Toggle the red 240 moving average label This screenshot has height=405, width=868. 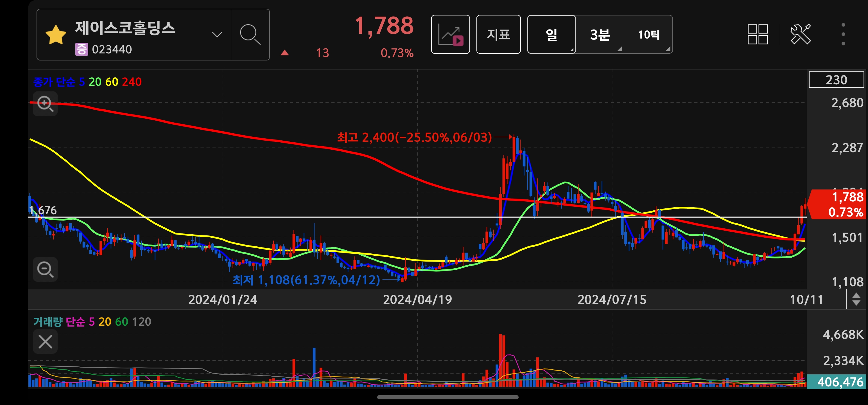click(132, 82)
